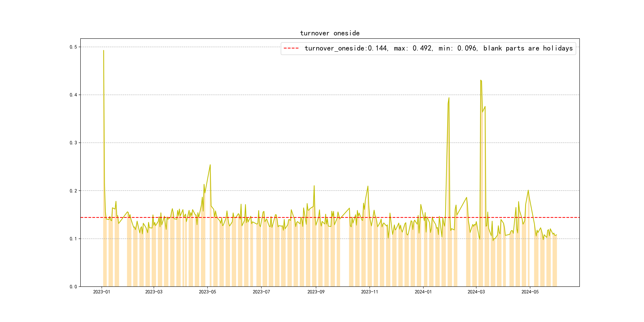Click the 2023-07 x-axis tick label
Image resolution: width=644 pixels, height=322 pixels.
[261, 292]
